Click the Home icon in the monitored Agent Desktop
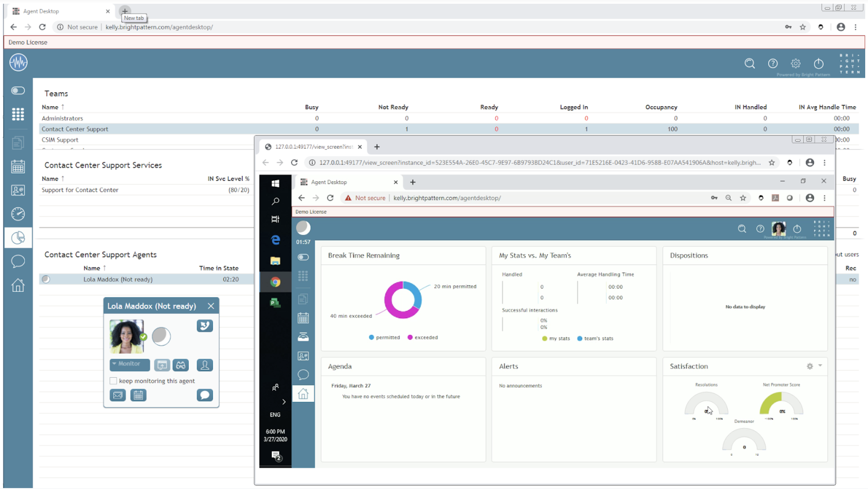The image size is (868, 489). click(x=303, y=394)
